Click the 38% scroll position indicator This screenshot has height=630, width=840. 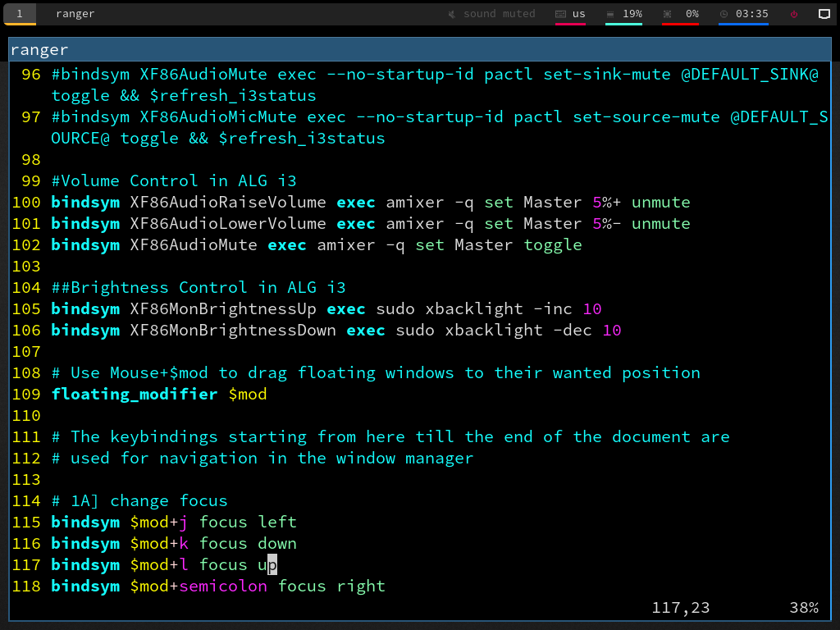tap(804, 608)
